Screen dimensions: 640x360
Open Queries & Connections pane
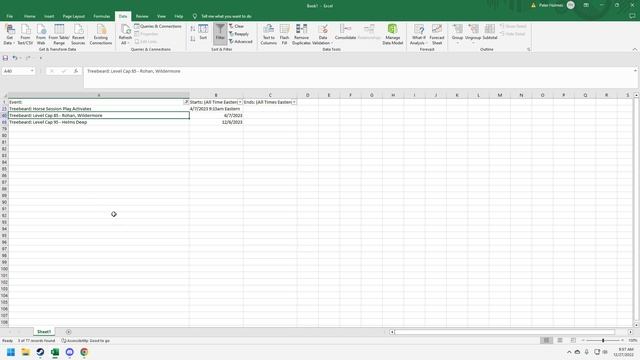[x=158, y=26]
